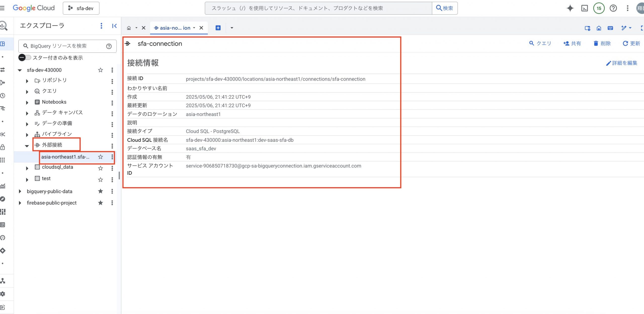This screenshot has height=314, width=644.
Task: Open the help question mark icon in top bar
Action: coord(613,8)
